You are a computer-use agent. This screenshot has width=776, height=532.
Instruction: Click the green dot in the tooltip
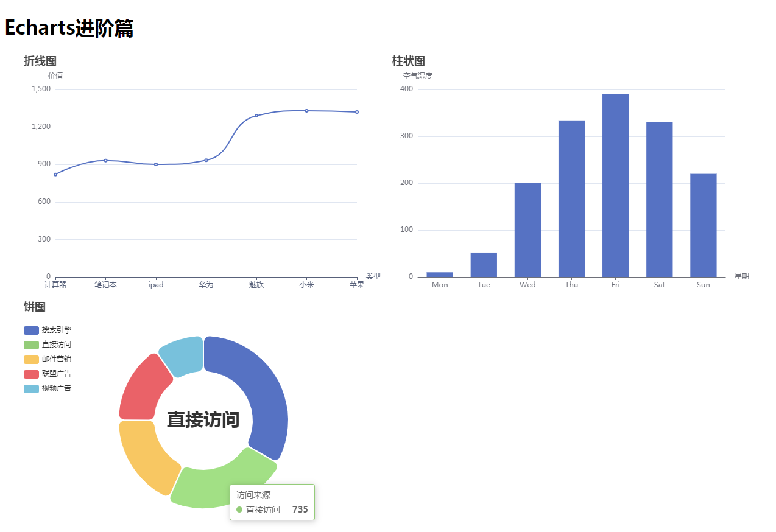click(x=239, y=509)
